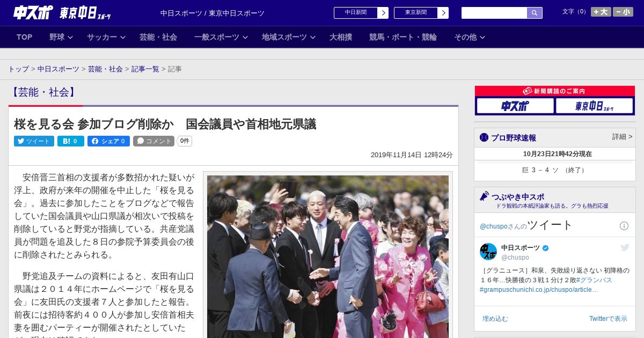The image size is (644, 338).
Task: Open the cherry blossom party article photo
Action: click(328, 256)
